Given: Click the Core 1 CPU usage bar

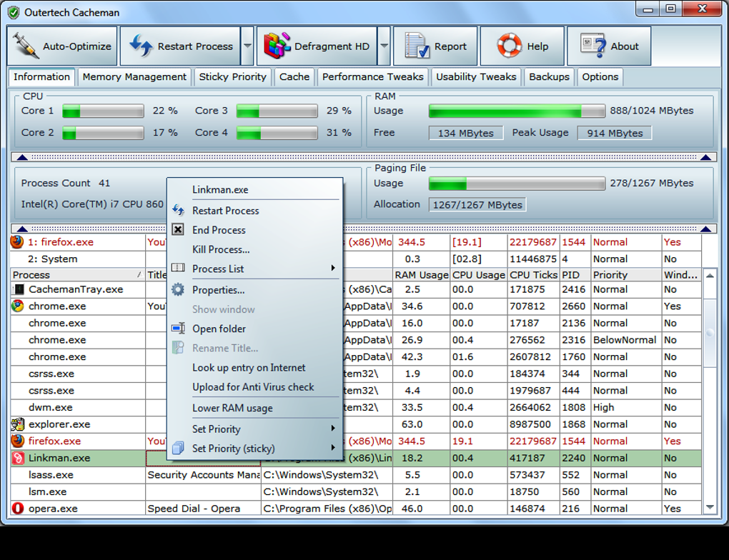Looking at the screenshot, I should [x=103, y=111].
